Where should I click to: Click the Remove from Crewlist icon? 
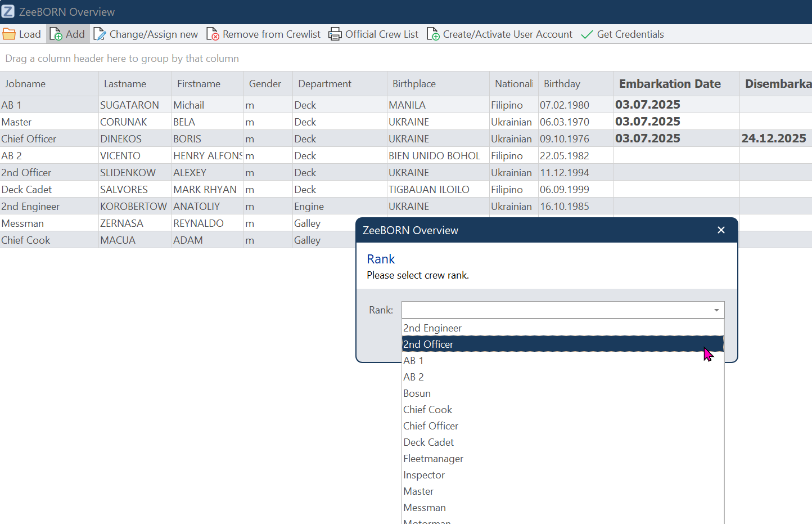(213, 34)
